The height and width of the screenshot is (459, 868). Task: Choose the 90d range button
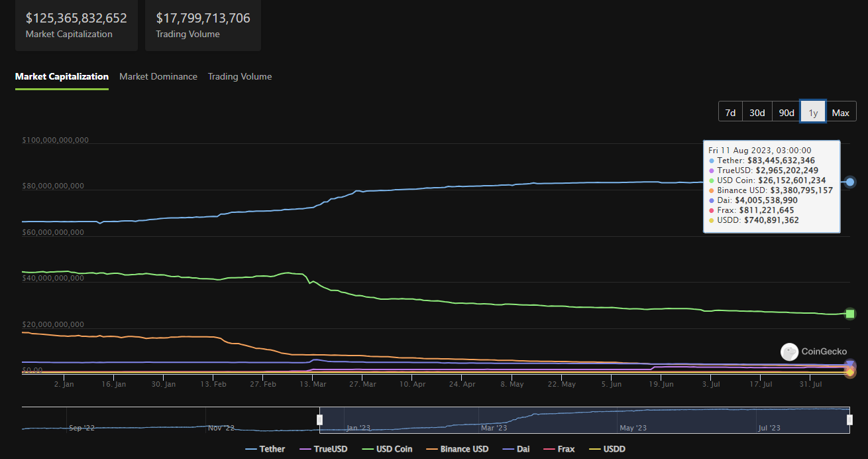coord(787,113)
